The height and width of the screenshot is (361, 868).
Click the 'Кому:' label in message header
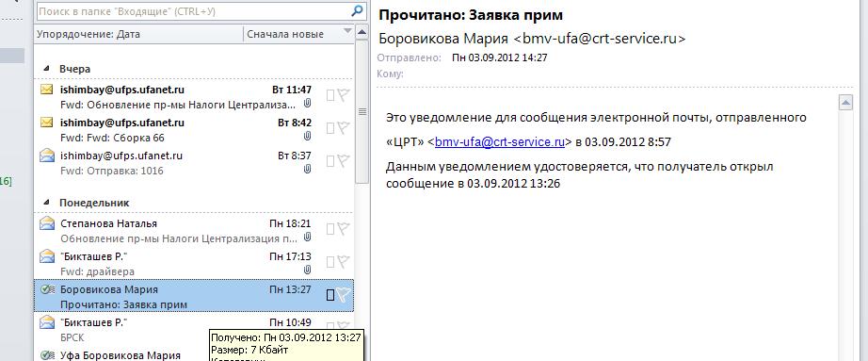[x=391, y=74]
